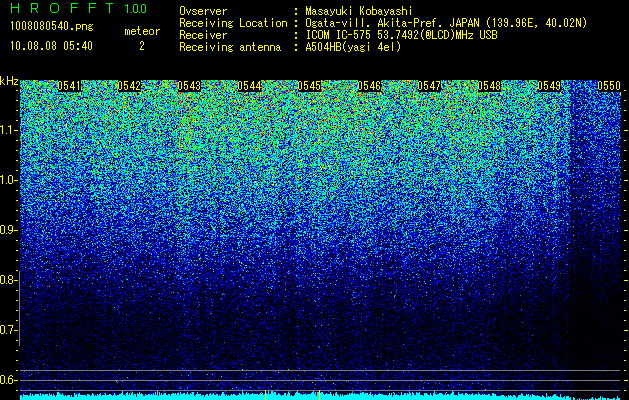Click the version number 1.0.0
629x400 pixels.
coord(136,8)
